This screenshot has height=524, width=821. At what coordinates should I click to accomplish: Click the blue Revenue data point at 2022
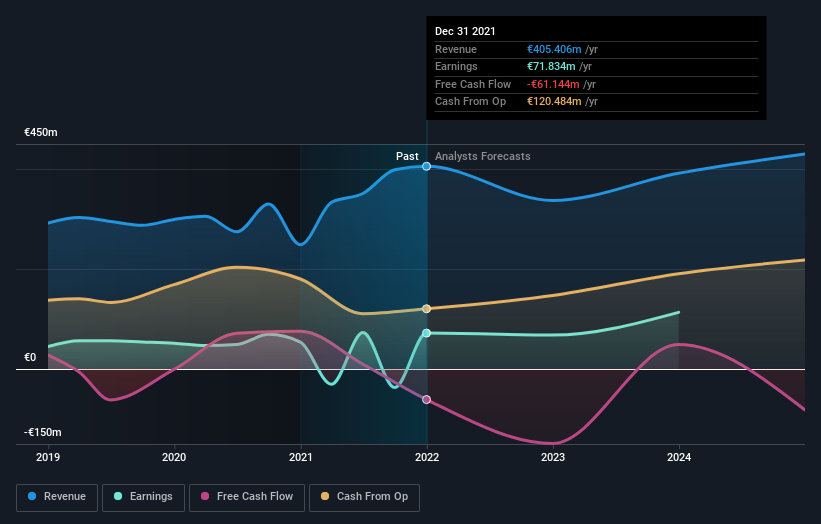(427, 166)
